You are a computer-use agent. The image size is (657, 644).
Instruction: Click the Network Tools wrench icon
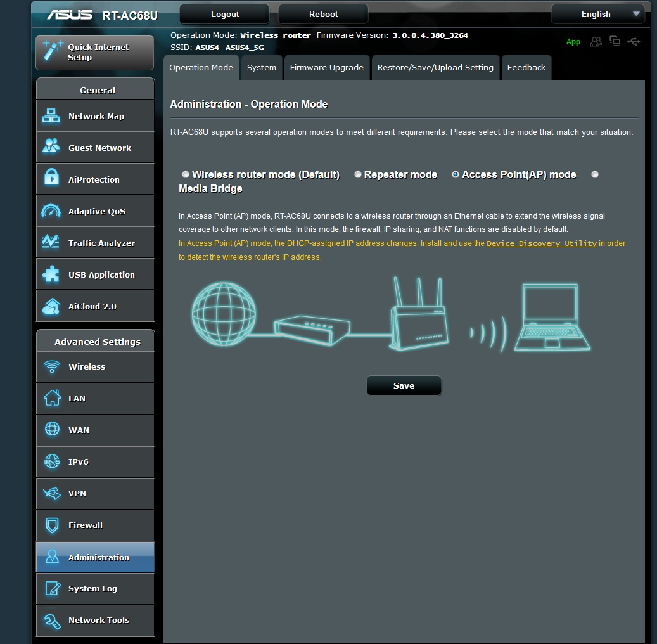pos(53,621)
